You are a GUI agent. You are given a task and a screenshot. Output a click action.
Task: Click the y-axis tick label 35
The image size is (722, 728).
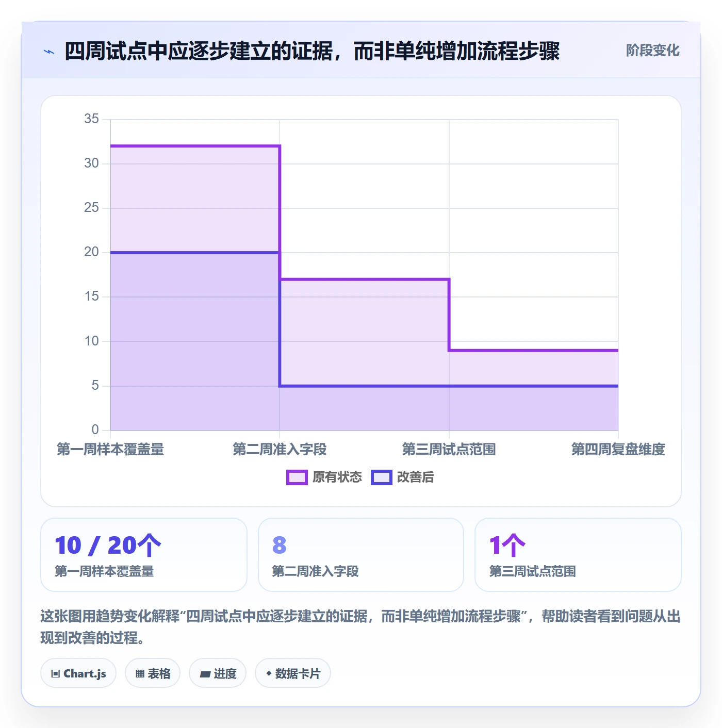tap(91, 119)
